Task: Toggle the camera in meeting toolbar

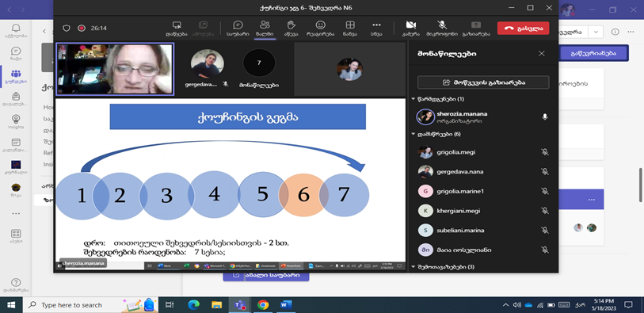Action: (410, 29)
